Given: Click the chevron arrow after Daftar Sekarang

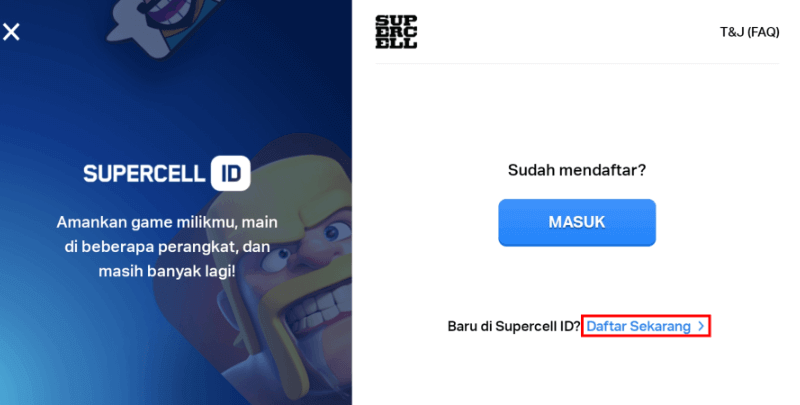Looking at the screenshot, I should (x=701, y=326).
